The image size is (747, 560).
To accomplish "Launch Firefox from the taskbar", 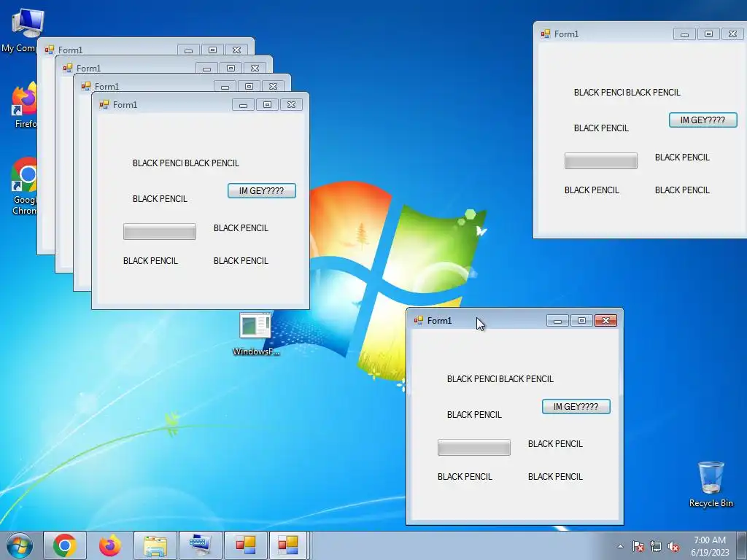I will click(x=110, y=545).
